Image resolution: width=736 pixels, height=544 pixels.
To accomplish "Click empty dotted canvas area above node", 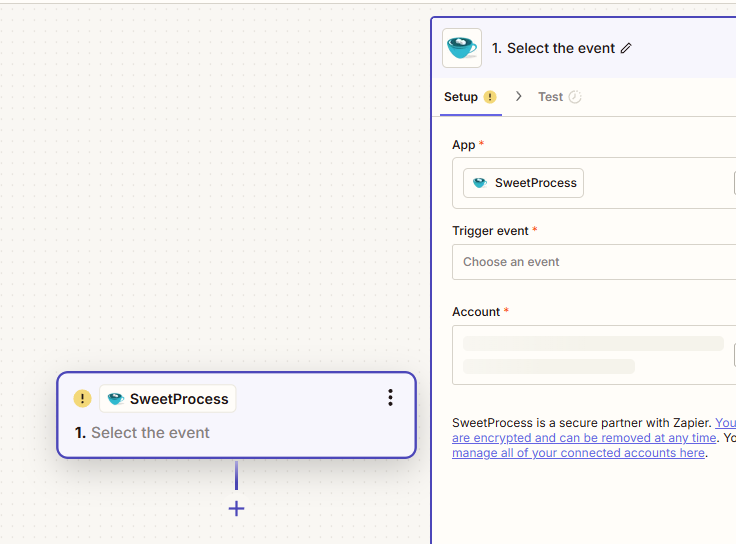I will 200,200.
